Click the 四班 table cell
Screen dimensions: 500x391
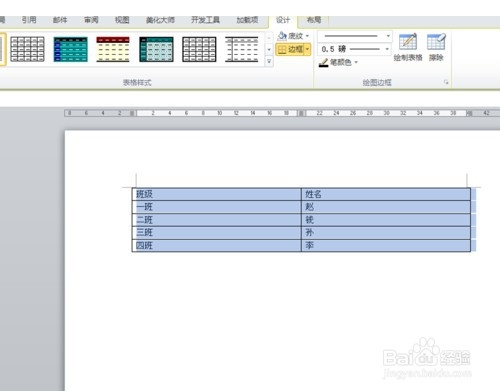(x=217, y=246)
